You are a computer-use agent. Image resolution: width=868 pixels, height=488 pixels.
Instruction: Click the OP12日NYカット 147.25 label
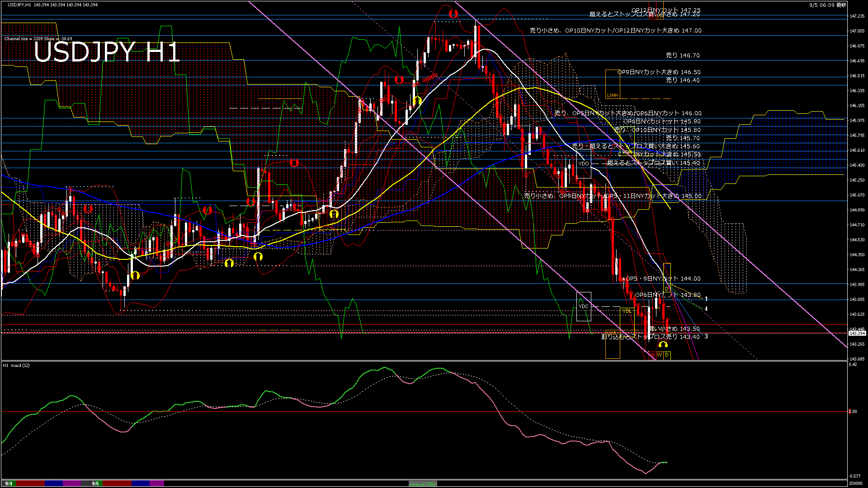[666, 10]
